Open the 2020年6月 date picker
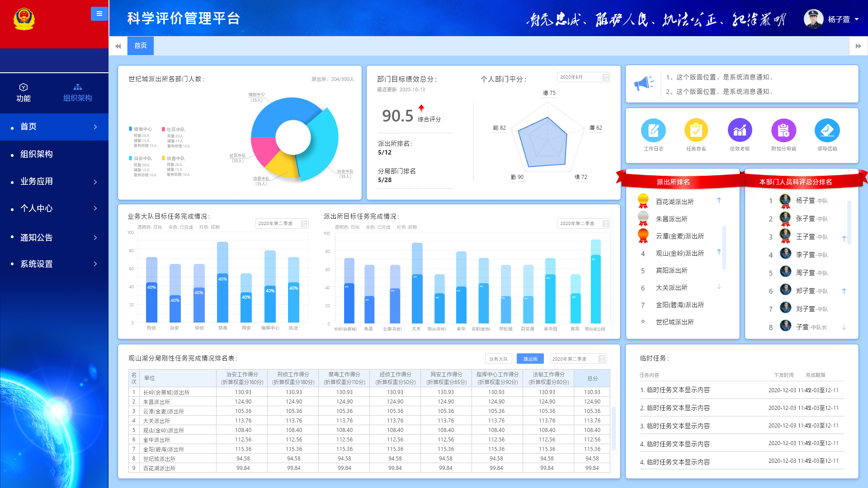This screenshot has height=488, width=868. click(x=583, y=77)
